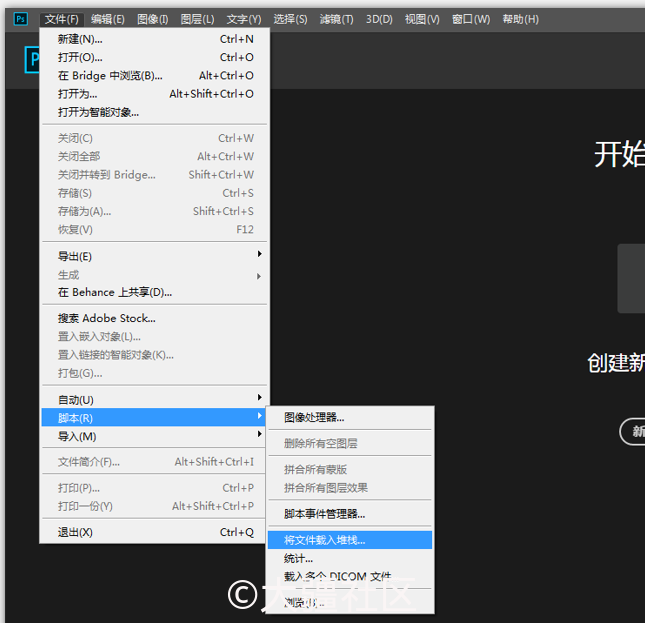Open the 帮助(H) menu
The width and height of the screenshot is (645, 623).
(x=520, y=19)
